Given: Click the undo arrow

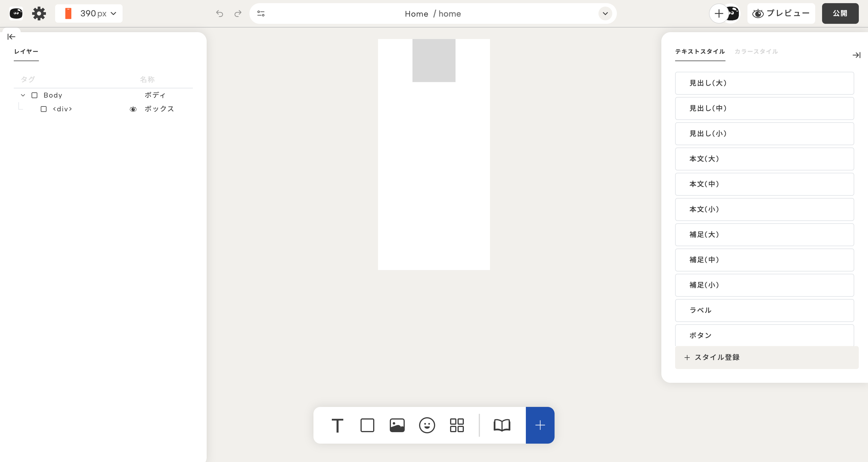Looking at the screenshot, I should click(x=219, y=13).
